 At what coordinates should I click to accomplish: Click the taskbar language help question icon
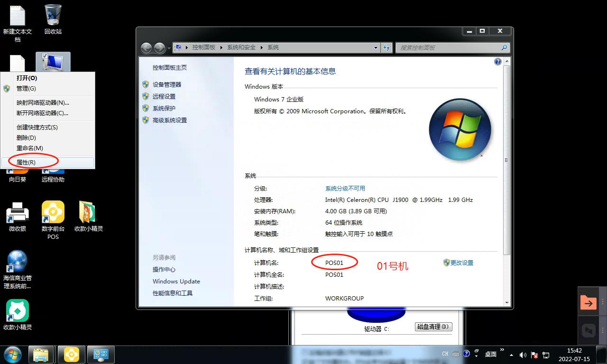[x=466, y=354]
